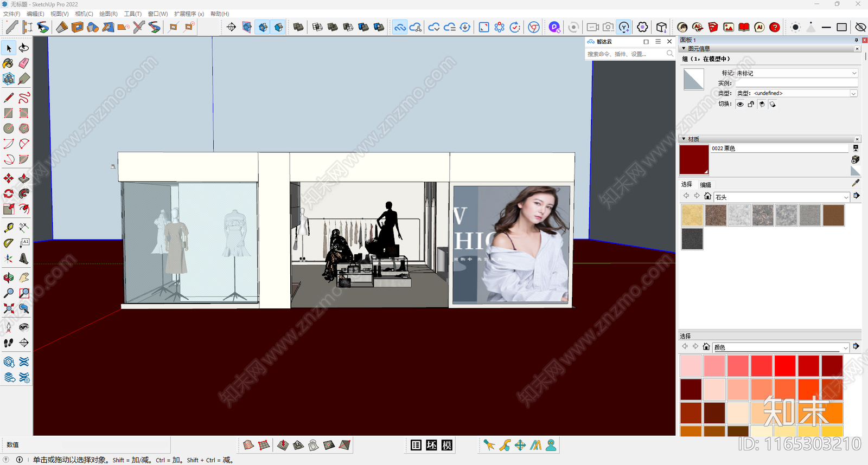The width and height of the screenshot is (868, 465).
Task: Click the Zoom Extents tool
Action: pyautogui.click(x=9, y=308)
